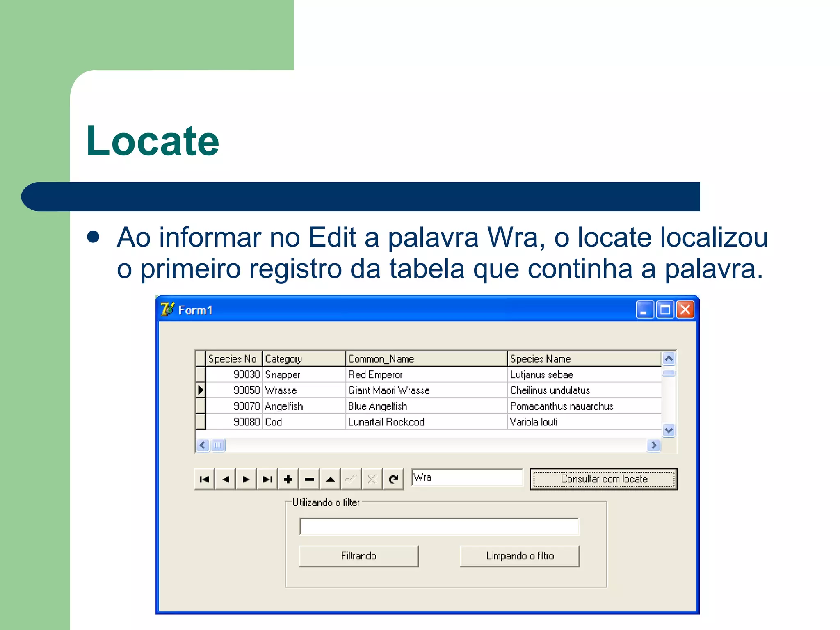Click Species Name column header
Screen dimensions: 840x630
[x=584, y=359]
